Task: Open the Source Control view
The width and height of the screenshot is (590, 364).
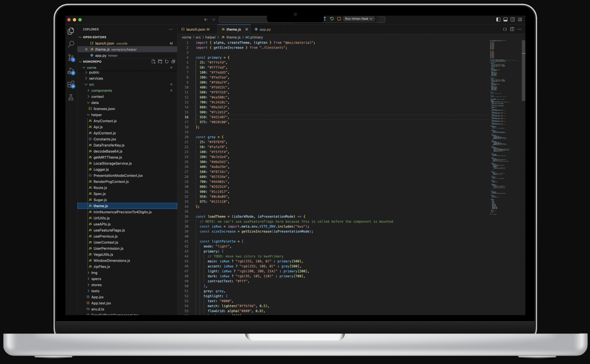Action: 71,58
